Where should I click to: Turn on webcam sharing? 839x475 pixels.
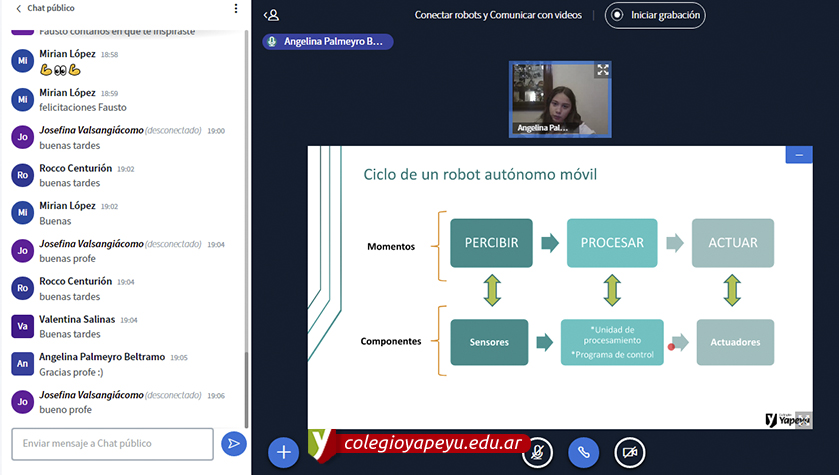629,452
